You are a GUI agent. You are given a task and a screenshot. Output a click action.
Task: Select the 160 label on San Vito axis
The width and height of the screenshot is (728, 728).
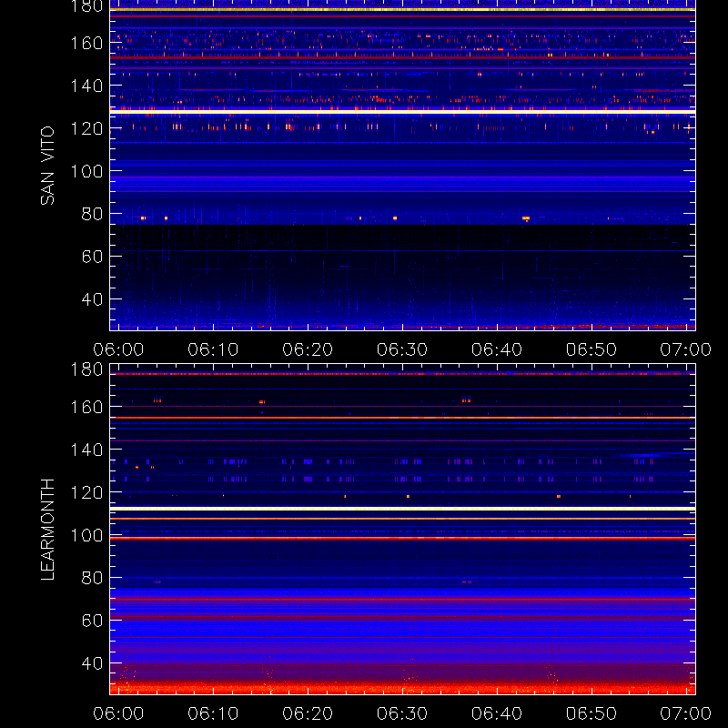point(86,43)
